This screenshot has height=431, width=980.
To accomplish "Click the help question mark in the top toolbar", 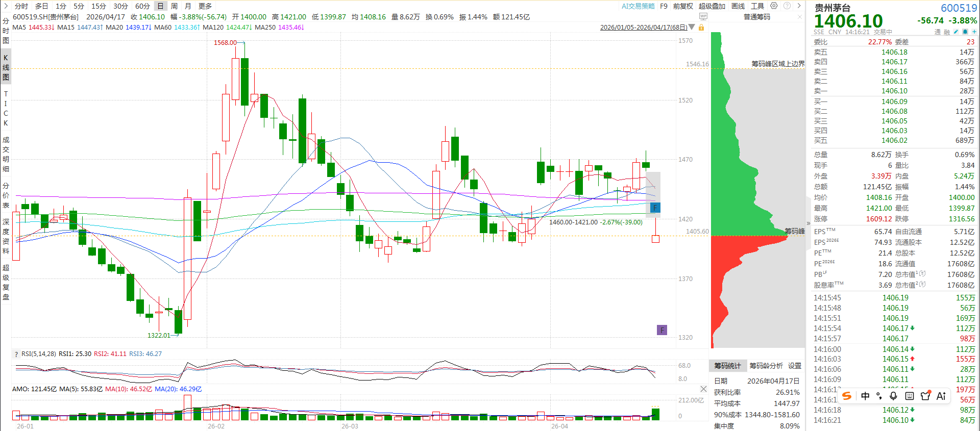I will (x=787, y=6).
